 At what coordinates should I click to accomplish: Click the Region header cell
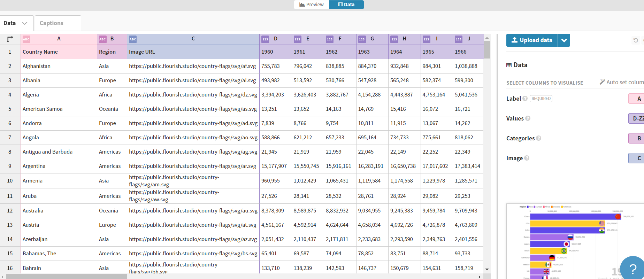coord(112,52)
